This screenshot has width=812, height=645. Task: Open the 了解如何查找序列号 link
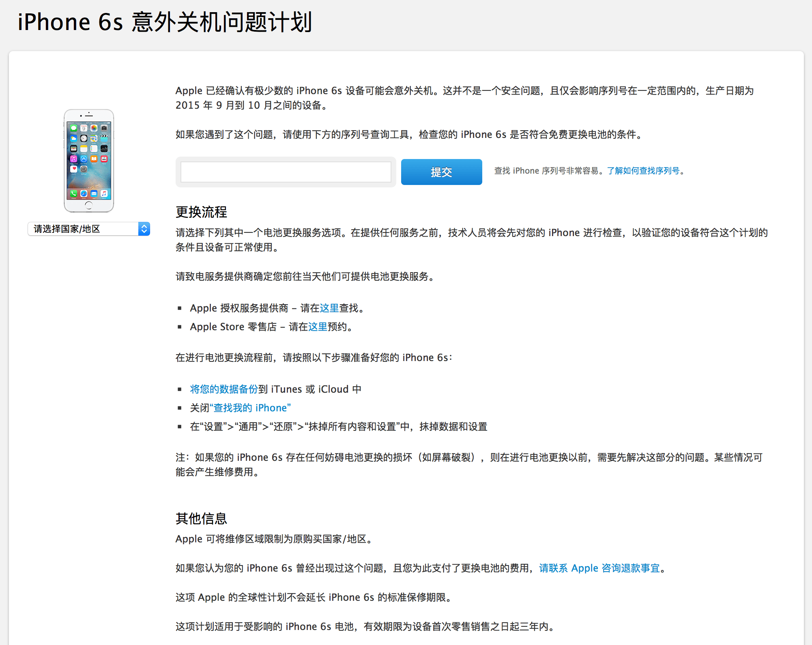643,171
